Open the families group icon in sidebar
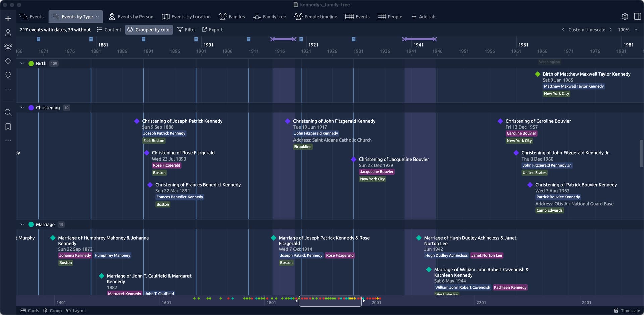 pos(8,47)
